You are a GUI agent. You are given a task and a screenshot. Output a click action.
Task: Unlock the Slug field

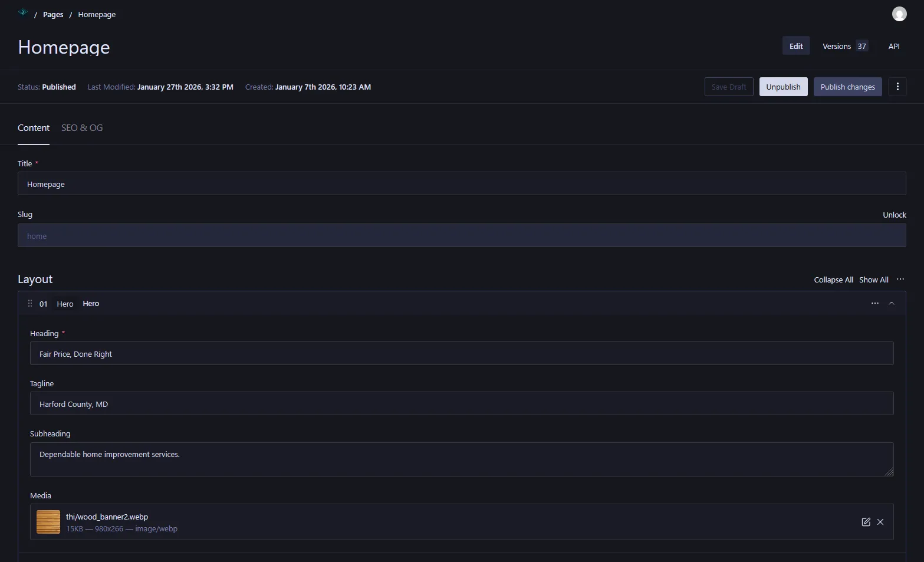coord(894,215)
